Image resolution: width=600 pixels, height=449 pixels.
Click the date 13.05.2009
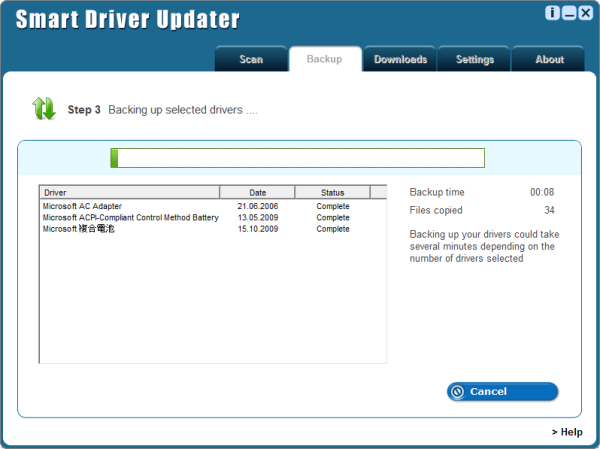(x=258, y=217)
